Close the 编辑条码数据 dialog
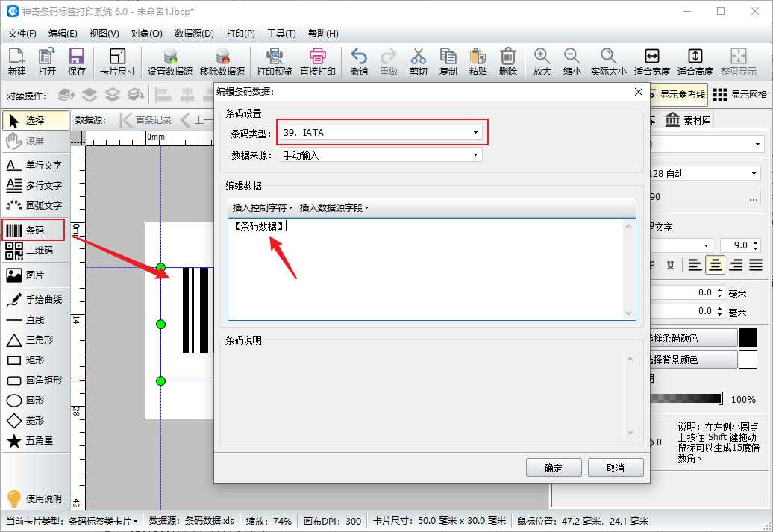 click(x=639, y=92)
